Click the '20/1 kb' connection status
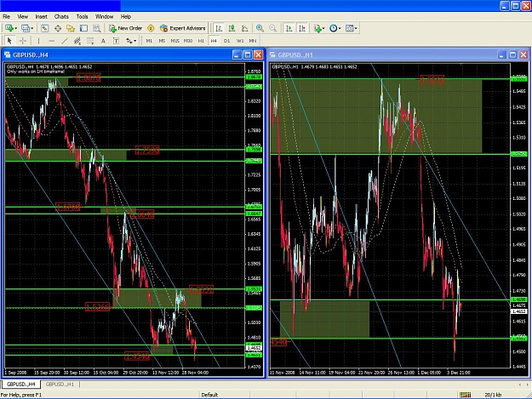This screenshot has width=532, height=399. tap(493, 395)
